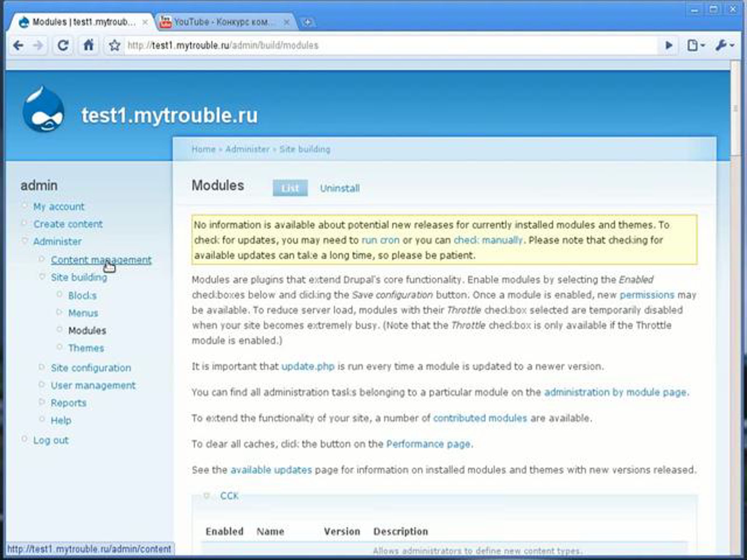Open User management in the sidebar
This screenshot has width=747, height=560.
[x=93, y=385]
